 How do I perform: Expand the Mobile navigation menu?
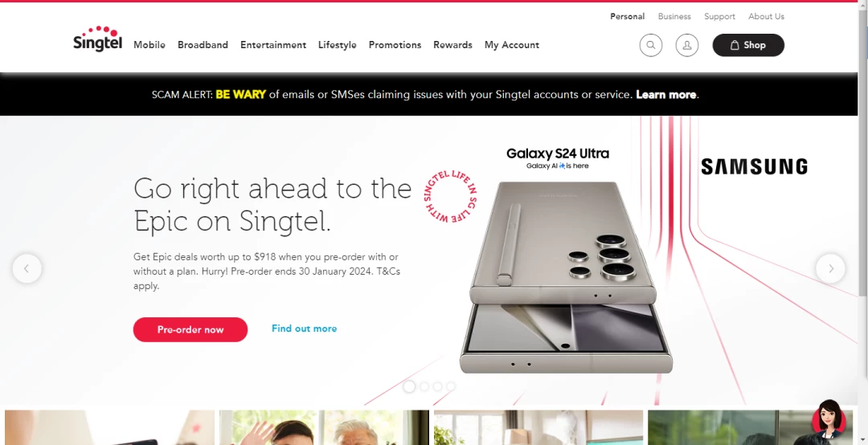(x=149, y=45)
